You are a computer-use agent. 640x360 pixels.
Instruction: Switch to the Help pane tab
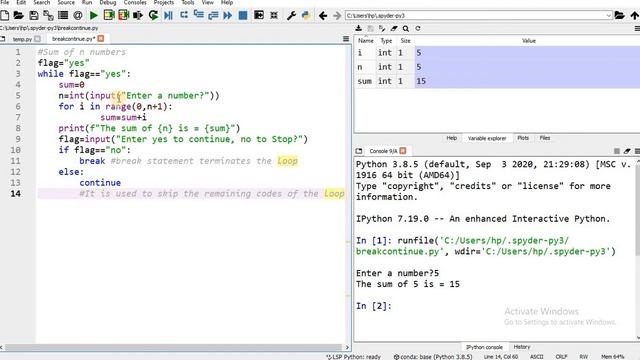pos(451,138)
